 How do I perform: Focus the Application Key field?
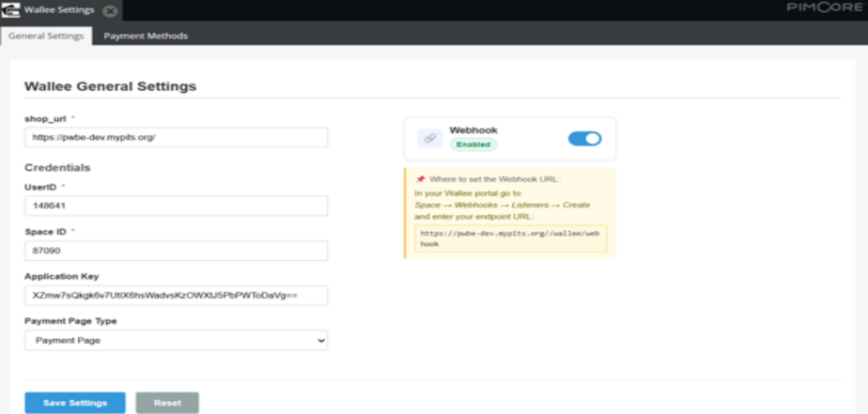point(177,296)
